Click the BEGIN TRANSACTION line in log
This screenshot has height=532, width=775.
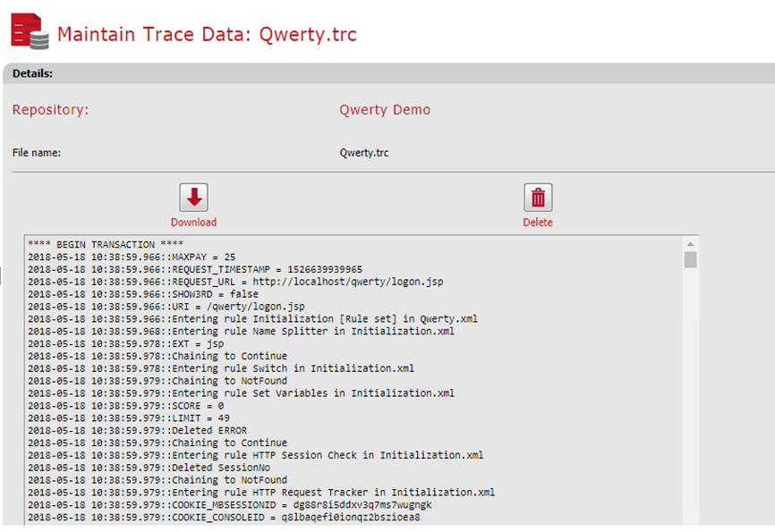tap(106, 244)
